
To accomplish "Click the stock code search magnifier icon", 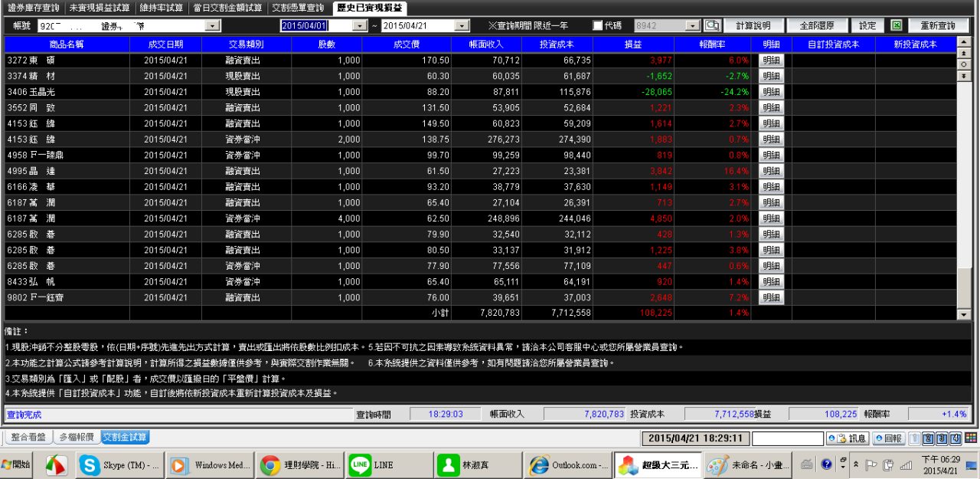I will coord(713,26).
